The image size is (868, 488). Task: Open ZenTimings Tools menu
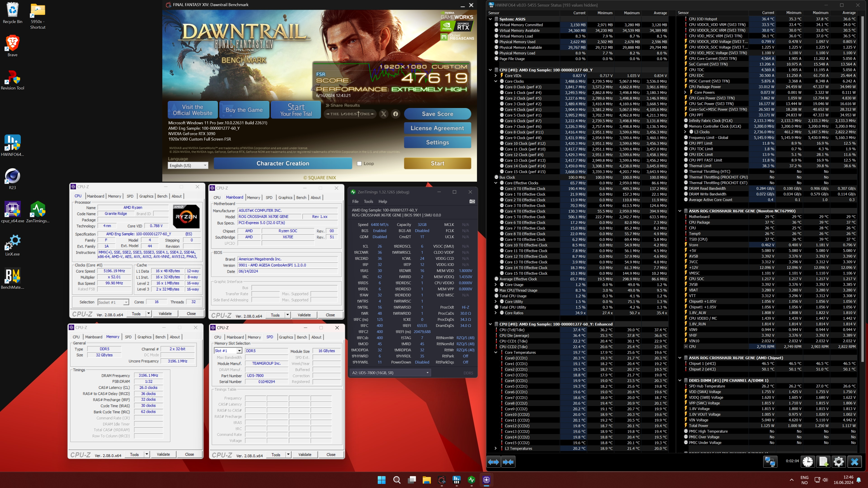pyautogui.click(x=368, y=201)
